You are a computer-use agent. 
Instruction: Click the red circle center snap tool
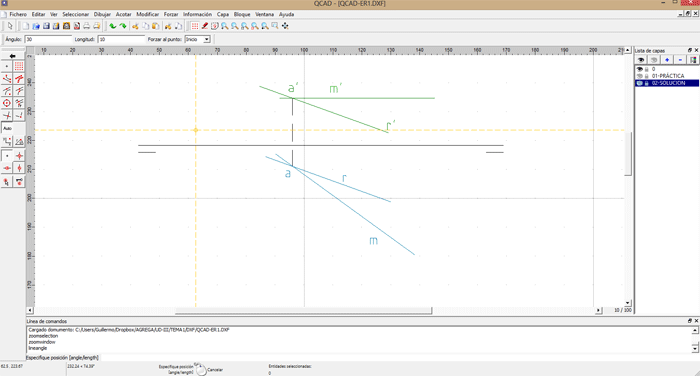pos(7,103)
